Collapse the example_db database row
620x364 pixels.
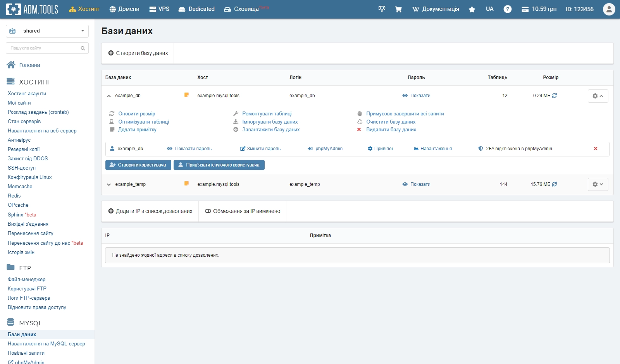pyautogui.click(x=109, y=96)
